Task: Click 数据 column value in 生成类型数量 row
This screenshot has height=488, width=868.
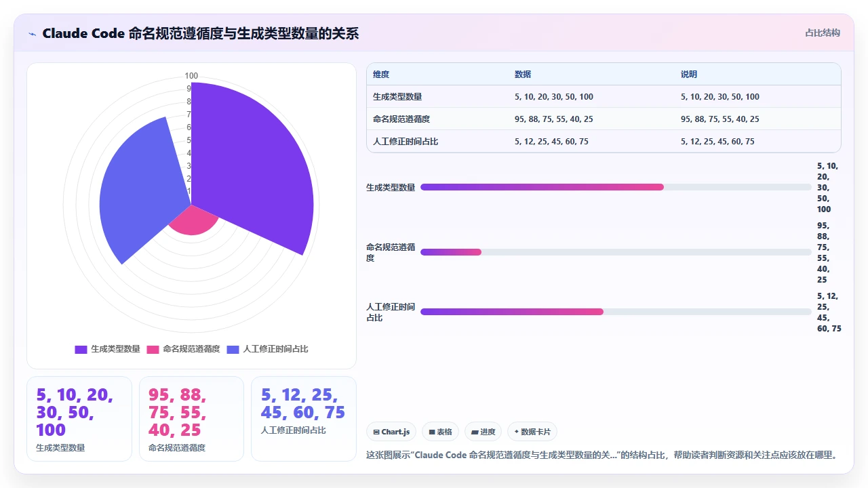Action: (554, 97)
